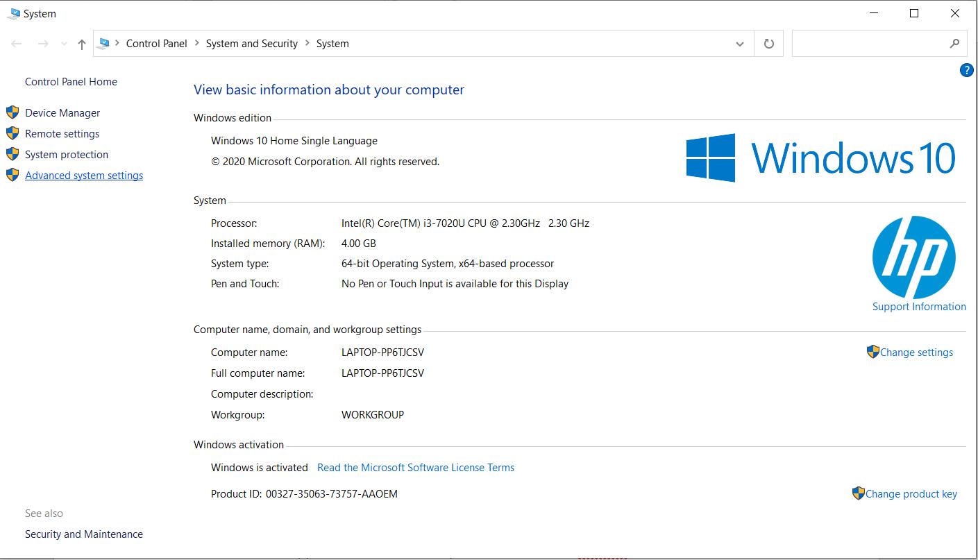Open Device Manager link

pyautogui.click(x=62, y=113)
